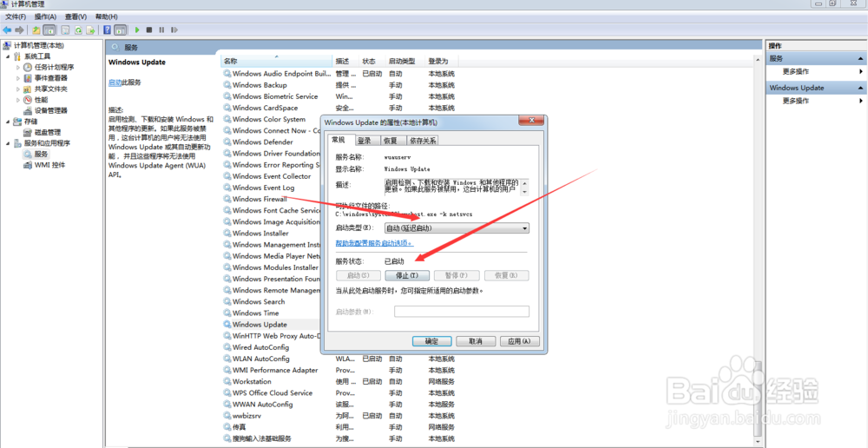
Task: Click the green Start service play icon
Action: pyautogui.click(x=137, y=30)
